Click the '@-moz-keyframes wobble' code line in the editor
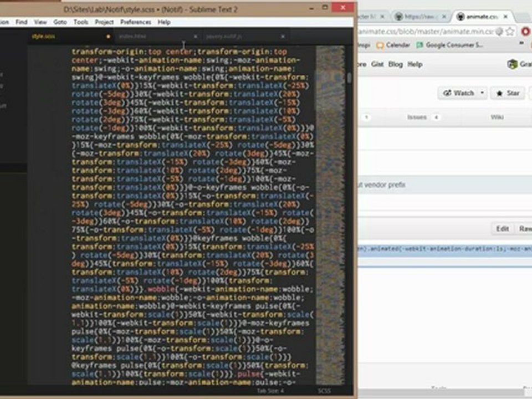This screenshot has height=399, width=532. pos(192,136)
